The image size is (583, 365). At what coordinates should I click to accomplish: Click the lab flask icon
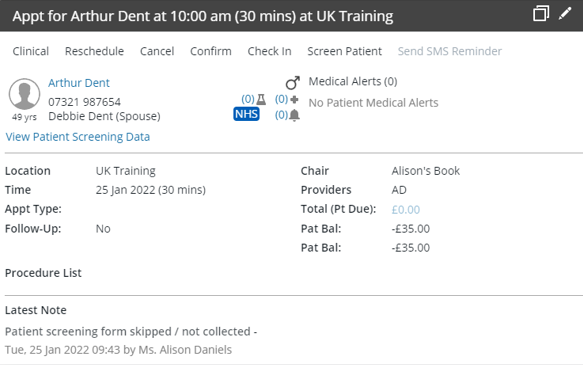(261, 99)
